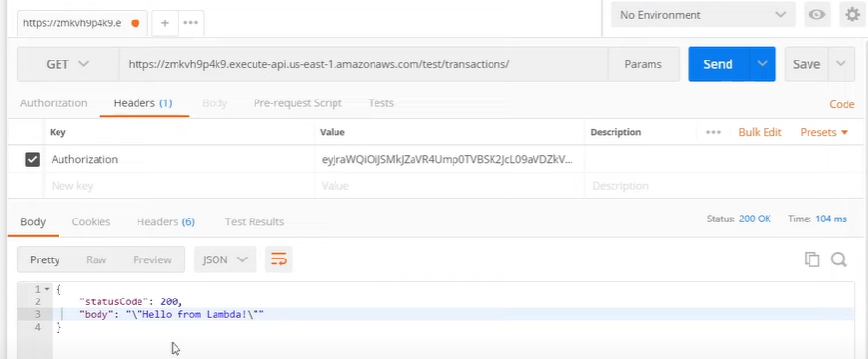
Task: Uncheck the Authorization header checkbox
Action: click(x=32, y=160)
